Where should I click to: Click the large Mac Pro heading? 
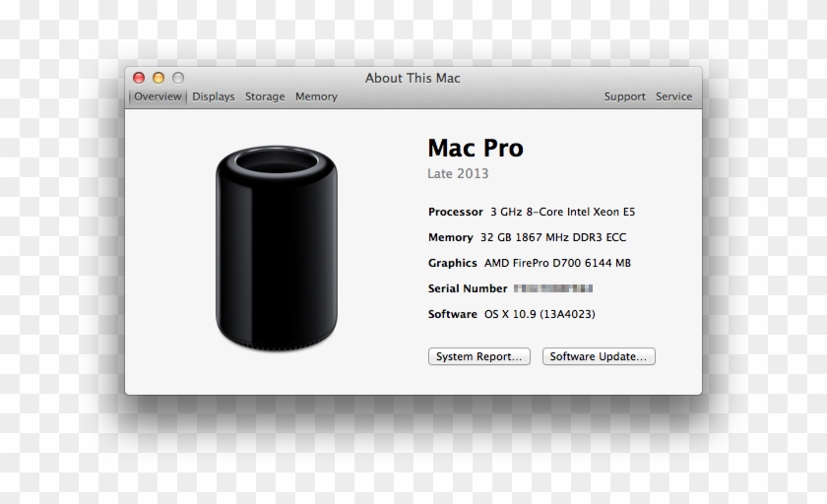(476, 149)
